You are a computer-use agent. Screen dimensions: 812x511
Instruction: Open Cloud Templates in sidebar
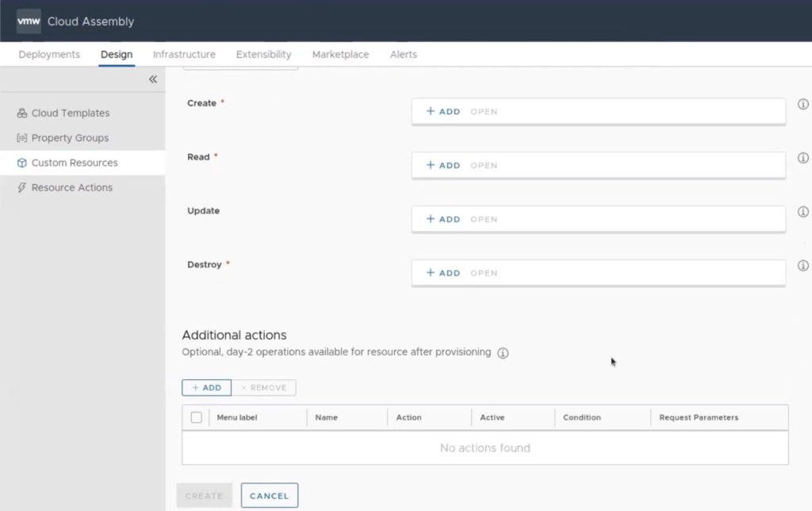click(x=70, y=113)
